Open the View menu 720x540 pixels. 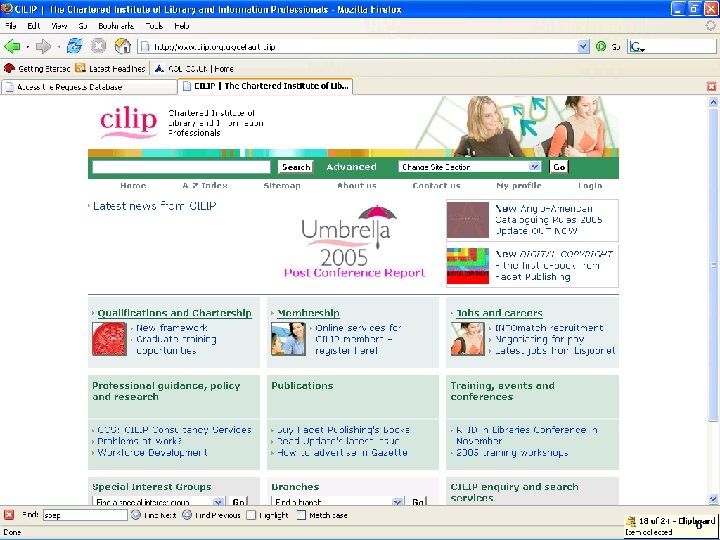pos(60,26)
